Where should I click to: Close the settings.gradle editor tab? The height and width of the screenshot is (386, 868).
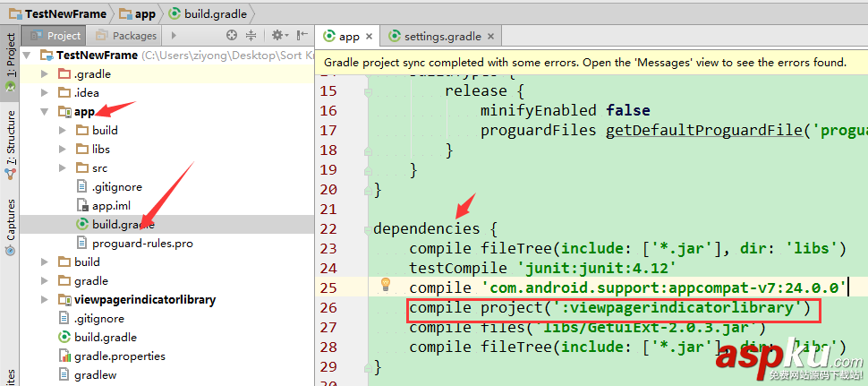(x=490, y=37)
